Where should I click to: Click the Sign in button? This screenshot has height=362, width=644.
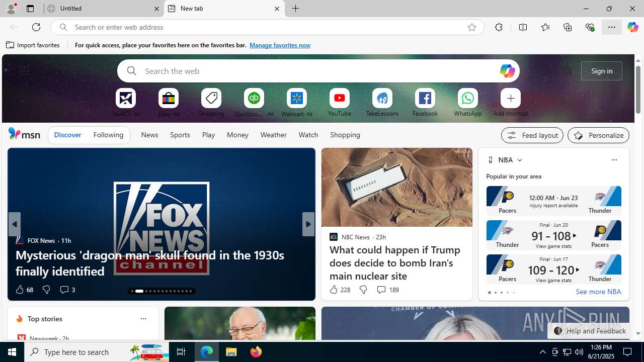click(x=602, y=71)
